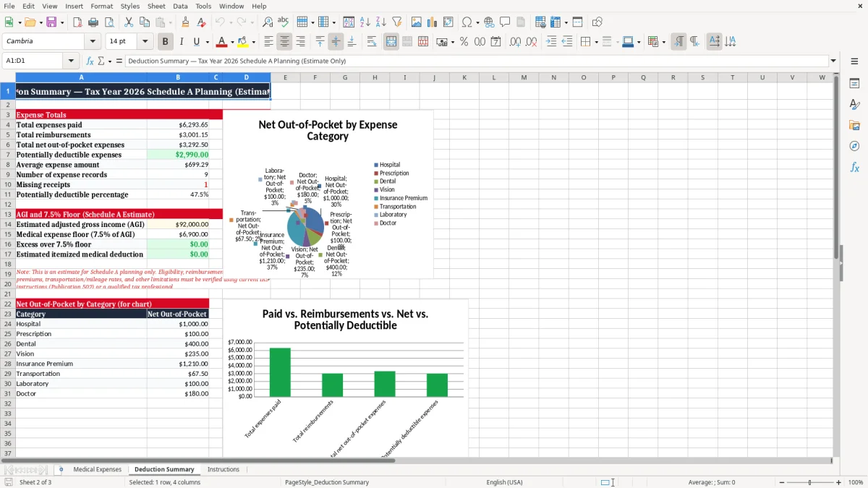Run the Spelling check icon
The width and height of the screenshot is (868, 488).
[283, 22]
